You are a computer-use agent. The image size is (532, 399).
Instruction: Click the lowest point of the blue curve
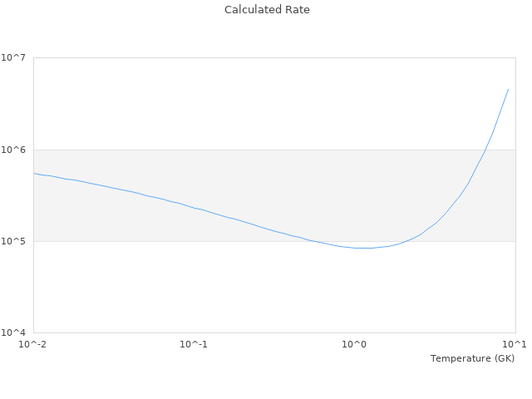point(366,248)
